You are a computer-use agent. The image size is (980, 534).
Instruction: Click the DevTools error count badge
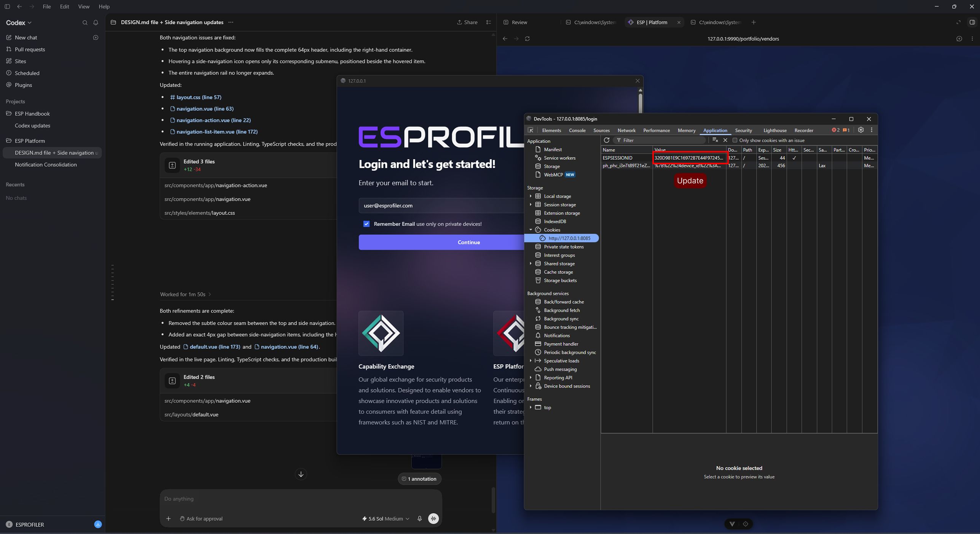(x=836, y=130)
